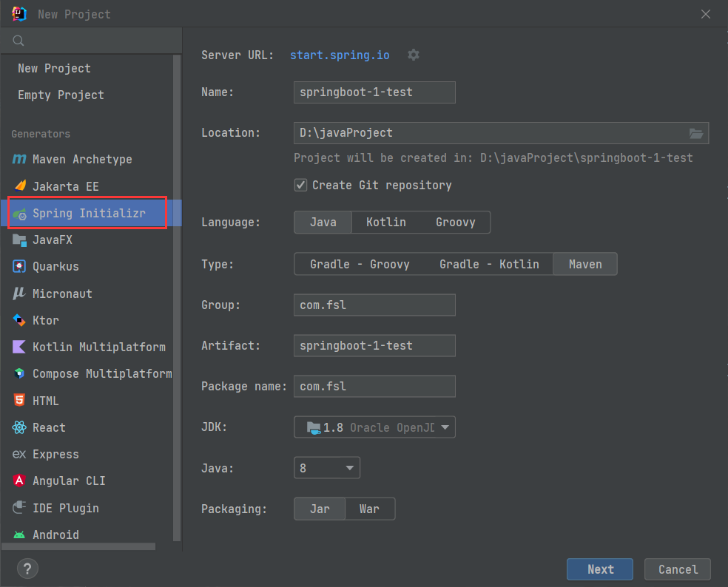
Task: Click the Group input field
Action: pos(374,305)
